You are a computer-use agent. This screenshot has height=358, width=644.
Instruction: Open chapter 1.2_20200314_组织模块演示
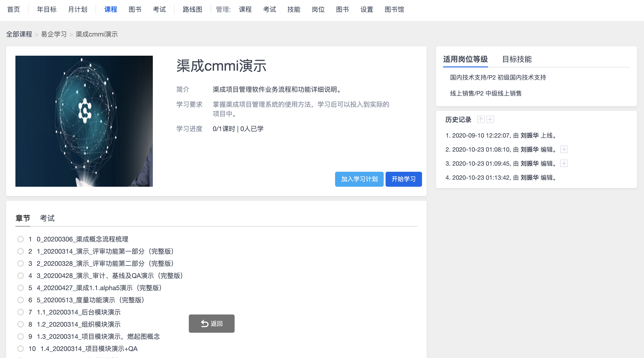pyautogui.click(x=79, y=324)
